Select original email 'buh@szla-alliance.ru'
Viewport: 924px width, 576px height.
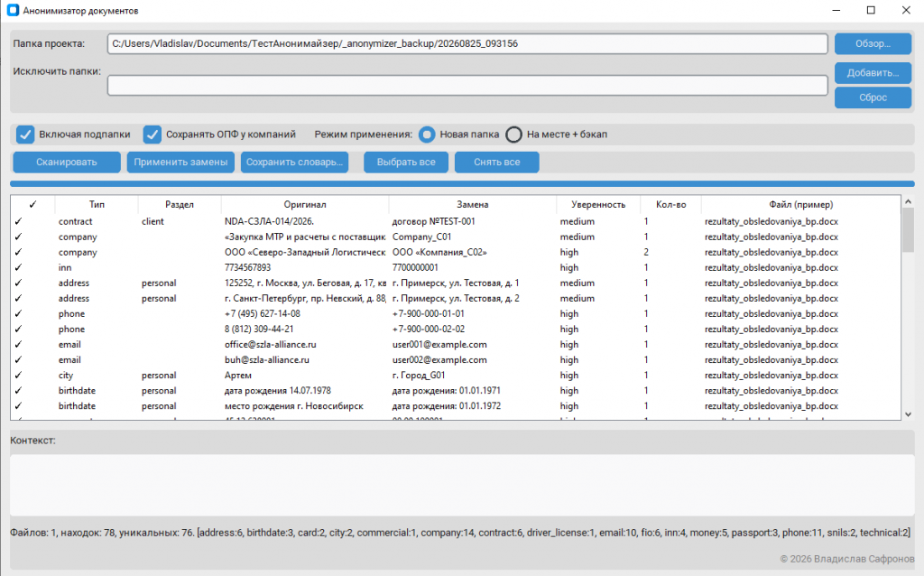pos(305,359)
